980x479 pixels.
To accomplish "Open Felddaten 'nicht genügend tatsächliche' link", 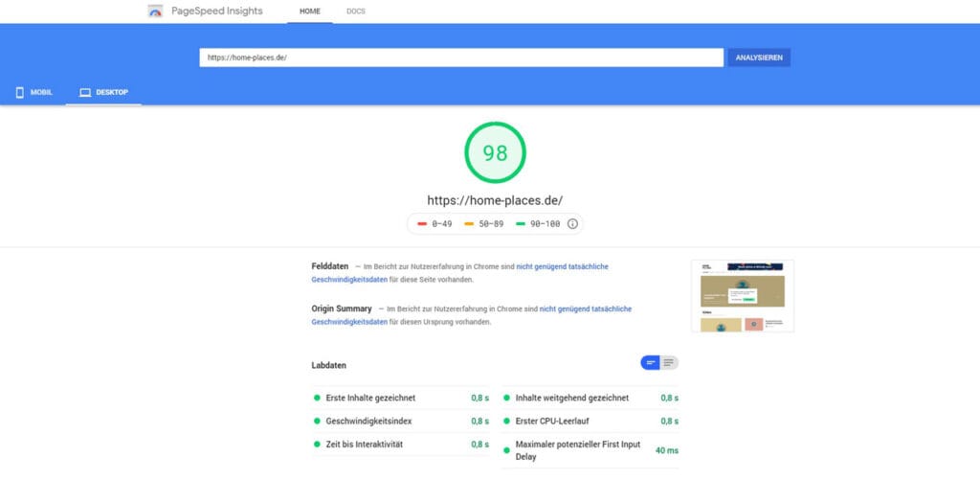I will [x=562, y=266].
